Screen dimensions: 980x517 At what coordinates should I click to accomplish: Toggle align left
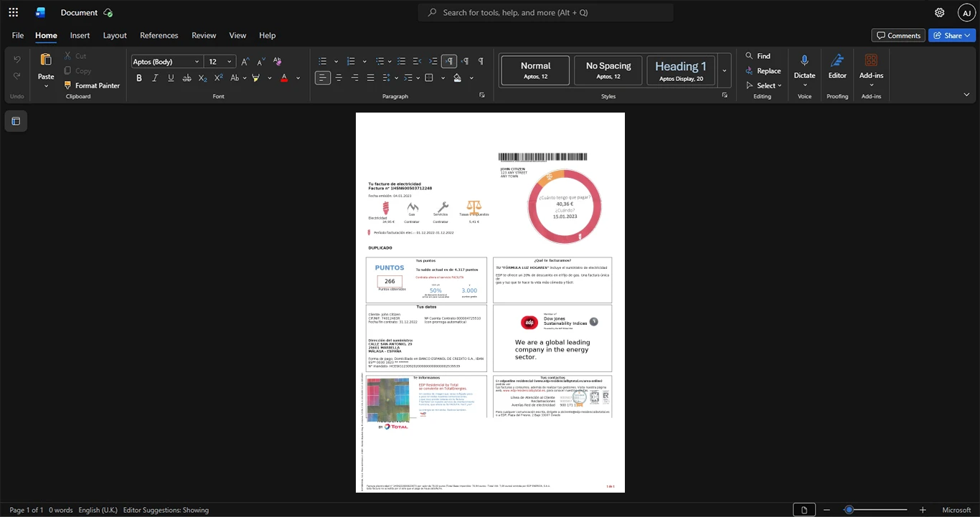coord(323,77)
